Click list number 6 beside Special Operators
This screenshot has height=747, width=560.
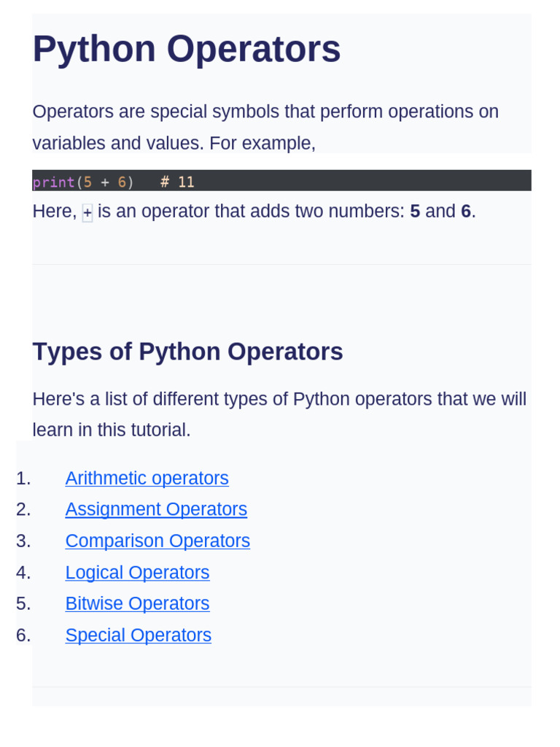coord(23,635)
